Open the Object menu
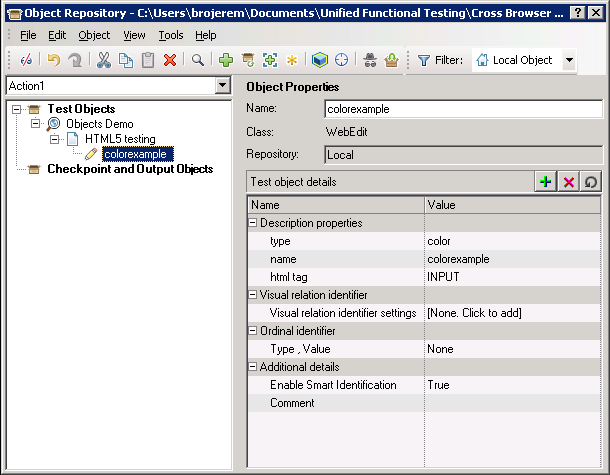The width and height of the screenshot is (610, 475). tap(94, 35)
